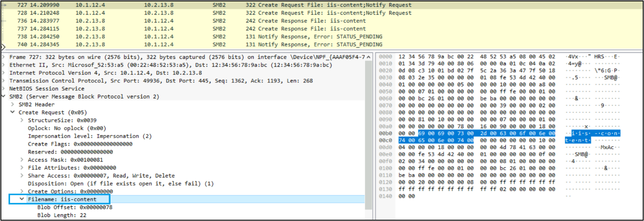Image resolution: width=644 pixels, height=221 pixels.
Task: Expand the Ethernet II layer details
Action: [x=4, y=65]
